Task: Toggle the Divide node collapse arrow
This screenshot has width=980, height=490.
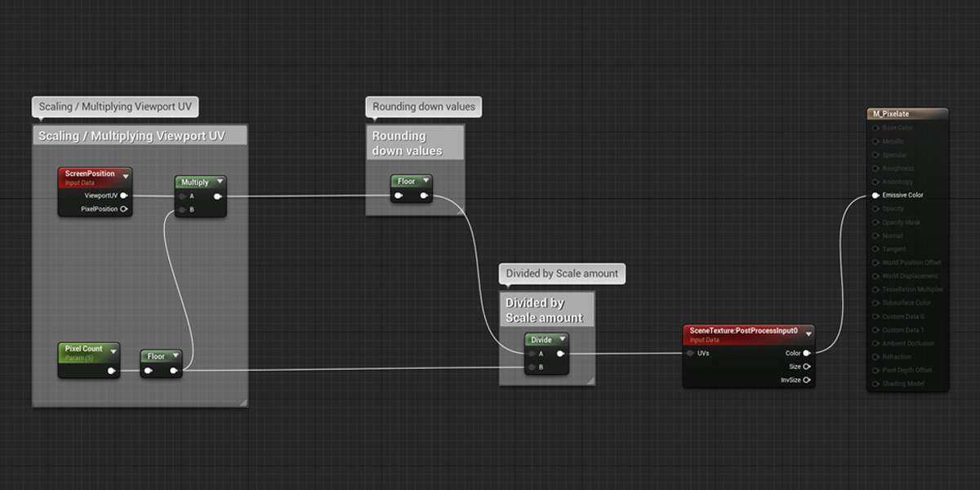Action: [x=563, y=339]
